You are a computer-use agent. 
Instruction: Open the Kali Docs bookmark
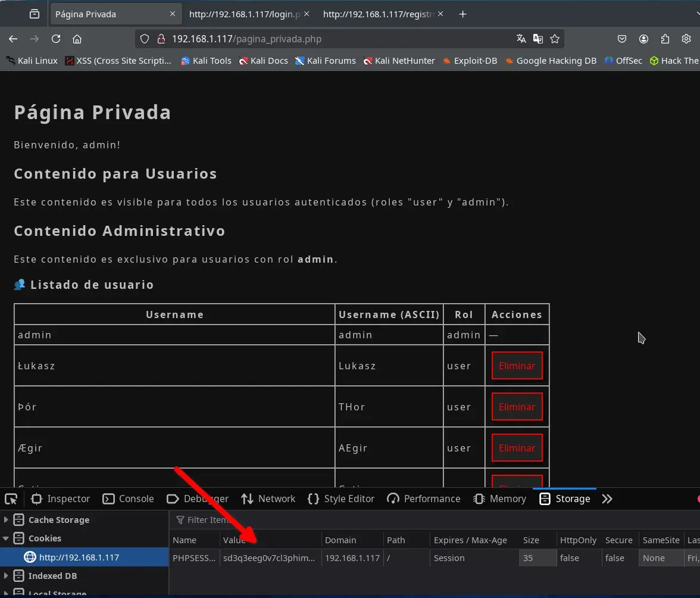pyautogui.click(x=263, y=61)
